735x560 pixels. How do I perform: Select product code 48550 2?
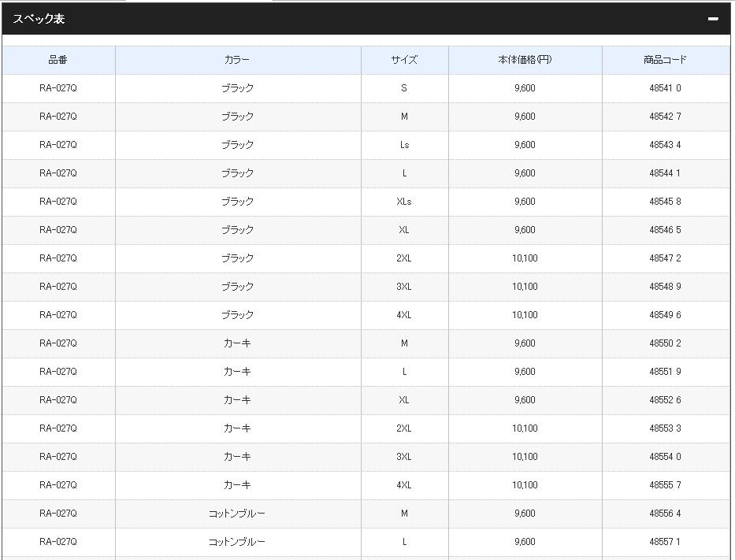pos(665,343)
